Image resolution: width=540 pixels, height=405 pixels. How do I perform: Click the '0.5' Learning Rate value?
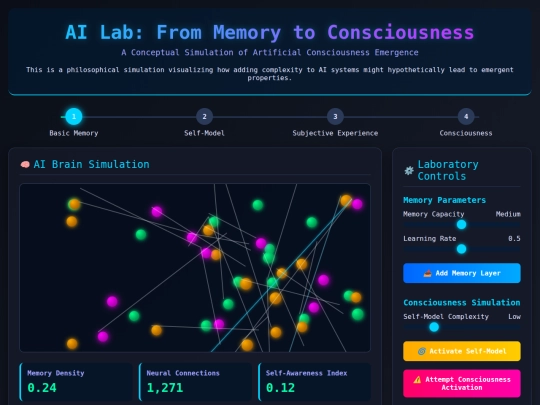(514, 238)
